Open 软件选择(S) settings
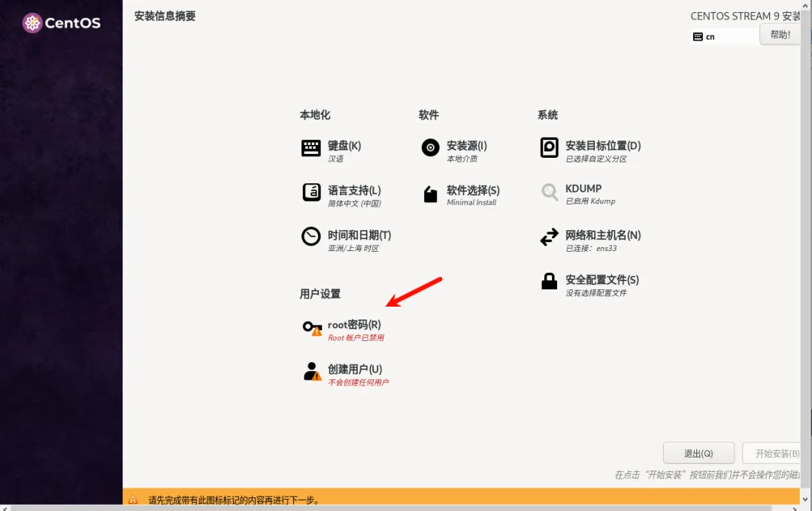The height and width of the screenshot is (511, 812). tap(474, 190)
